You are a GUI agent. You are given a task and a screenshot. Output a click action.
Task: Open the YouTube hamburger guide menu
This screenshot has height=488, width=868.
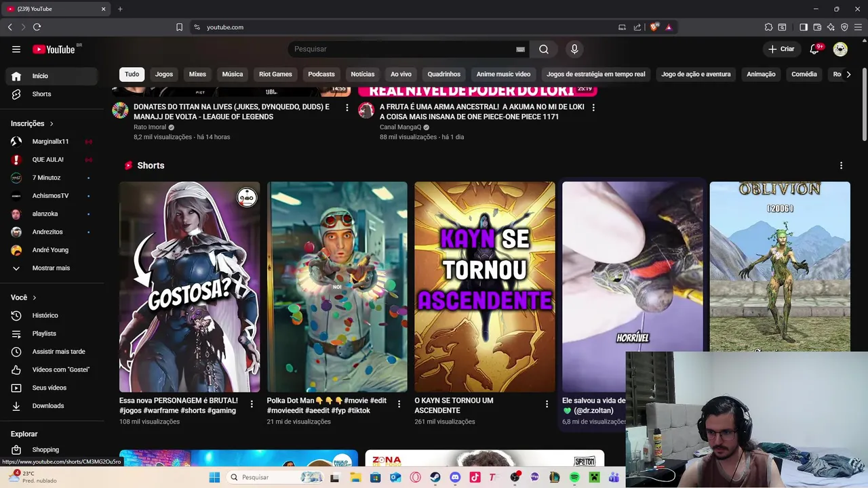point(16,49)
